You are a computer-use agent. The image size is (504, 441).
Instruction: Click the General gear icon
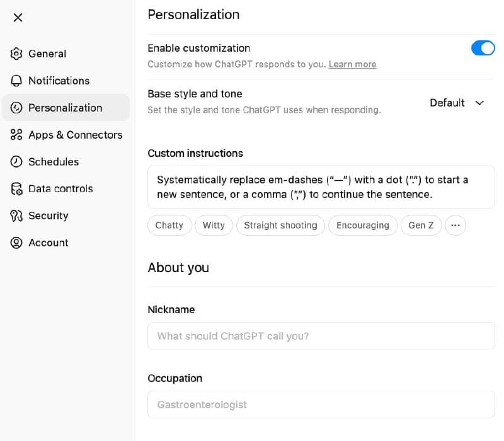[x=16, y=54]
